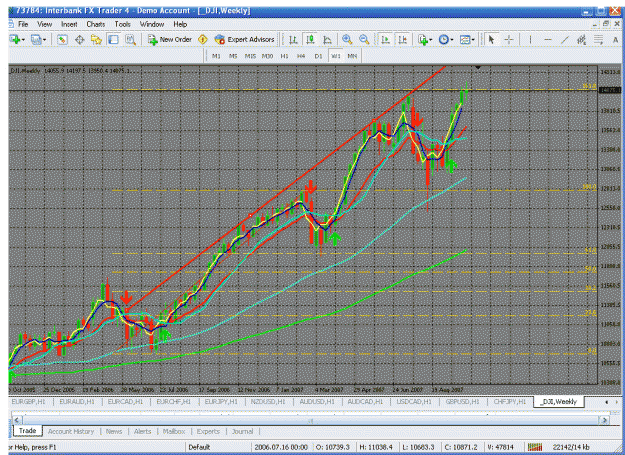This screenshot has height=455, width=625.
Task: Switch chart to D1 timeframe
Action: [318, 56]
